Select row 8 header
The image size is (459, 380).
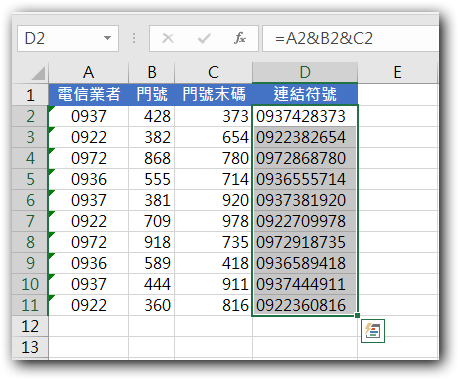tap(30, 242)
